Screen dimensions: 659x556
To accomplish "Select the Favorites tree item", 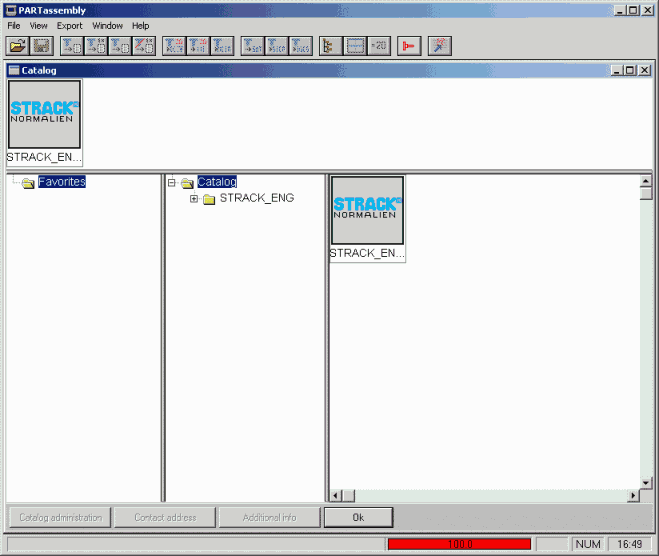I will (x=62, y=182).
